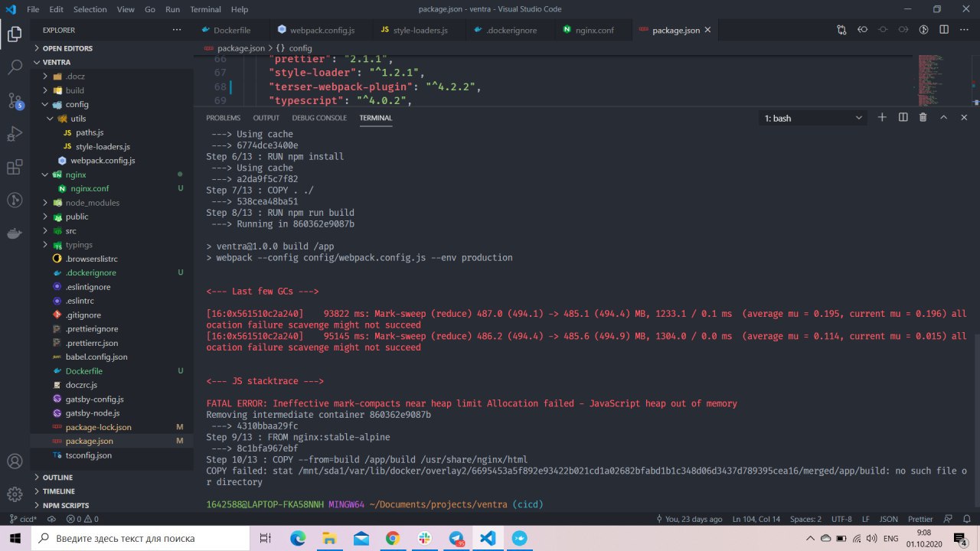Split the terminal panel
Viewport: 980px width, 551px height.
point(903,117)
